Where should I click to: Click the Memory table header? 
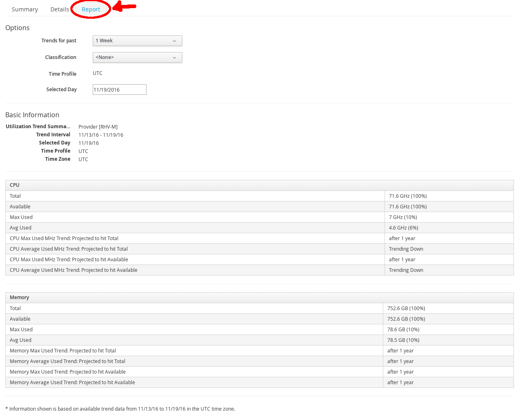[260, 297]
